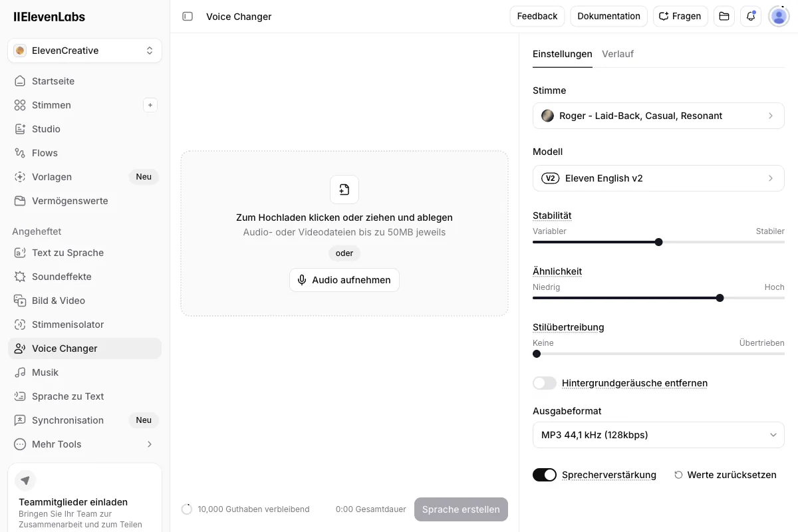Toggle the sidebar collapse icon
The width and height of the screenshot is (798, 532).
tap(188, 17)
